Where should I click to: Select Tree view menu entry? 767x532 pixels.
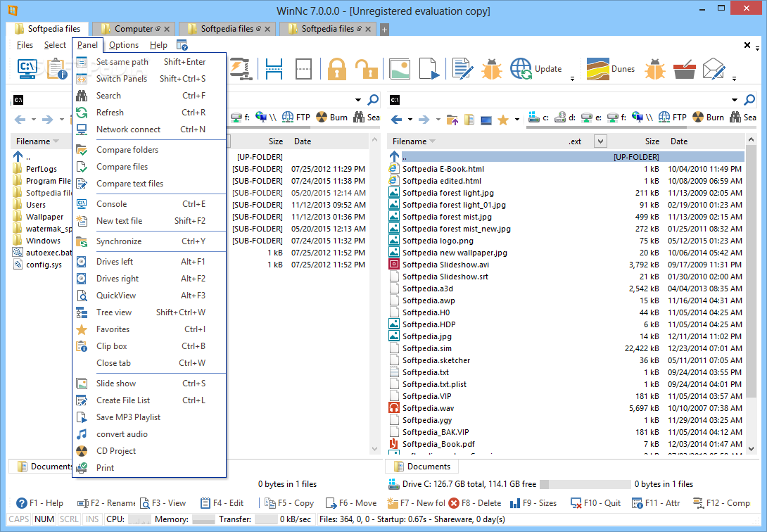click(x=149, y=312)
